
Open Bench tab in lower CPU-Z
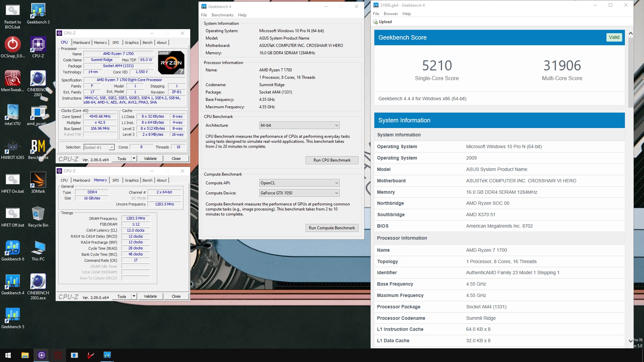pos(147,180)
